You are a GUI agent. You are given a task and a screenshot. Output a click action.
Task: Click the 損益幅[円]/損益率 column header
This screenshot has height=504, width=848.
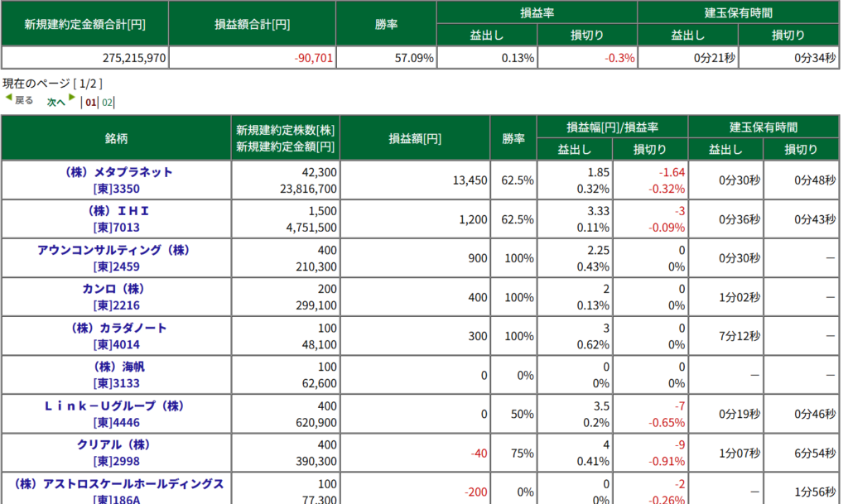612,127
